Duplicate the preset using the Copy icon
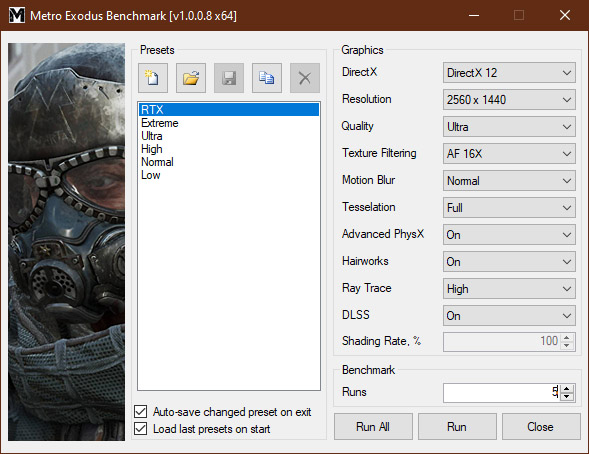This screenshot has width=589, height=454. (x=267, y=78)
